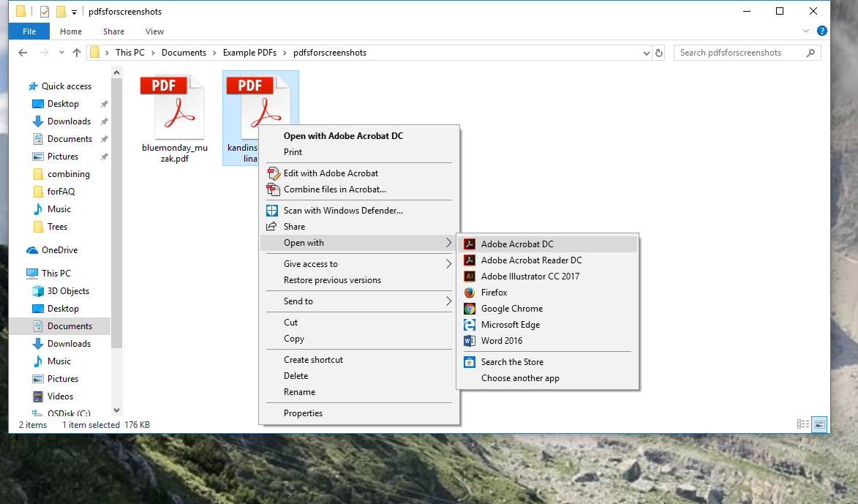
Task: Select bluemonday_muzak.pdf file thumbnail
Action: pos(175,119)
